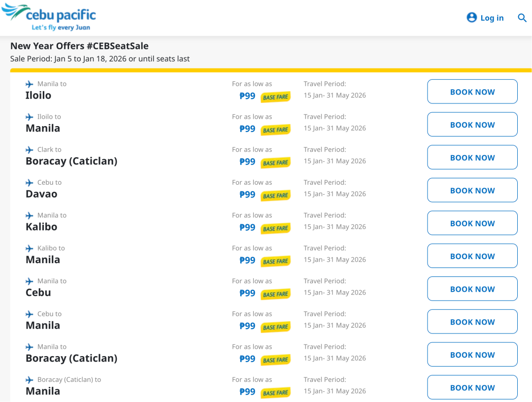Book now the Iloilo to Manila flight
Image resolution: width=532 pixels, height=402 pixels.
(x=472, y=125)
